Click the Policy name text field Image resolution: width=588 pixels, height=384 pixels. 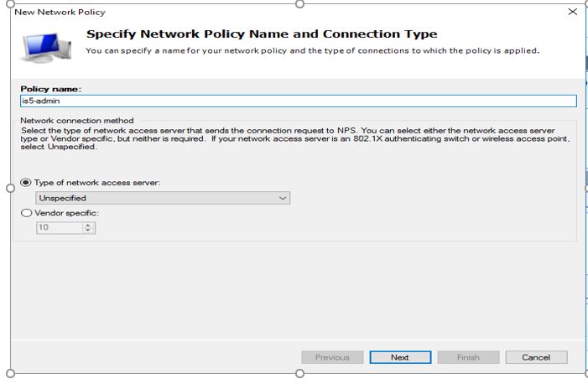coord(299,101)
